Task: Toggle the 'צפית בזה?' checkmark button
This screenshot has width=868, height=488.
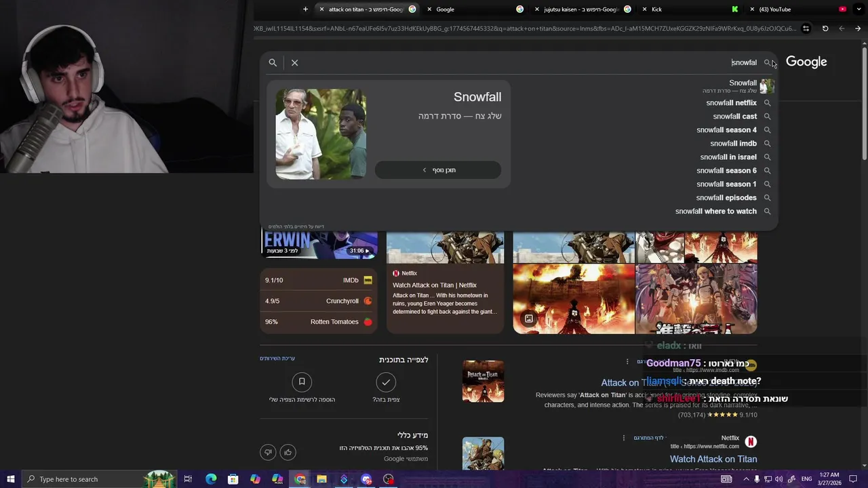Action: click(x=386, y=382)
